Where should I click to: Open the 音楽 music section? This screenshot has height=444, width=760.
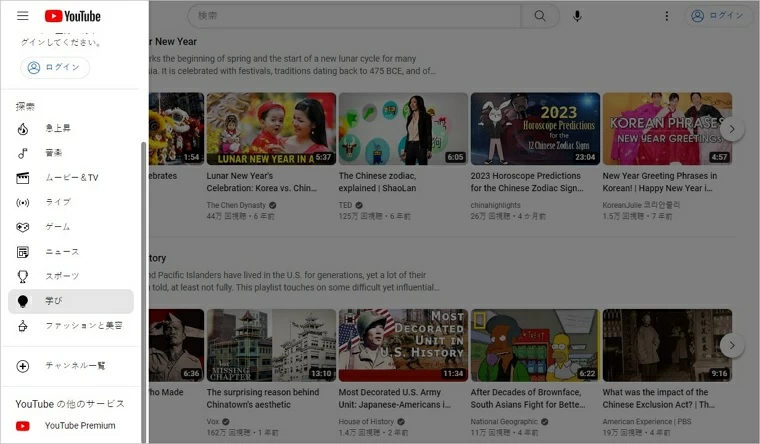click(x=71, y=153)
